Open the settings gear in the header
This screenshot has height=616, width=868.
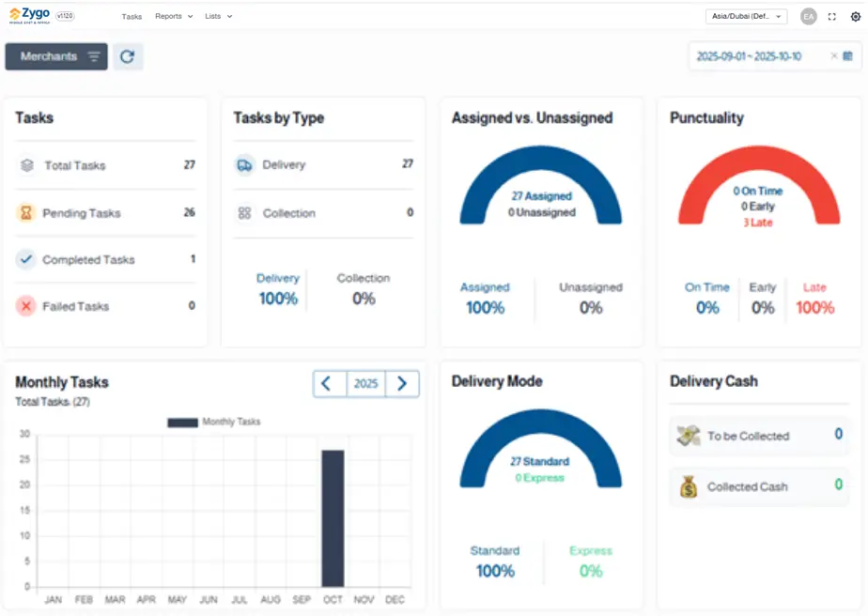coord(855,17)
